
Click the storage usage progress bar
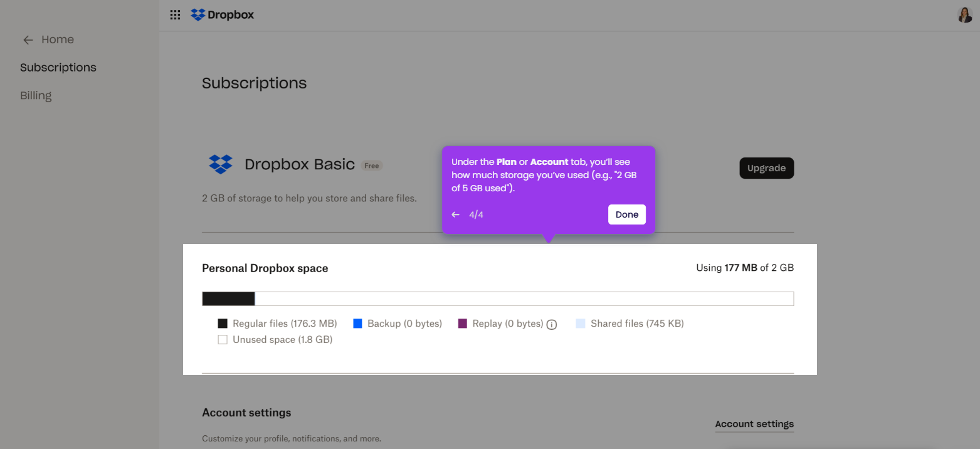point(498,298)
